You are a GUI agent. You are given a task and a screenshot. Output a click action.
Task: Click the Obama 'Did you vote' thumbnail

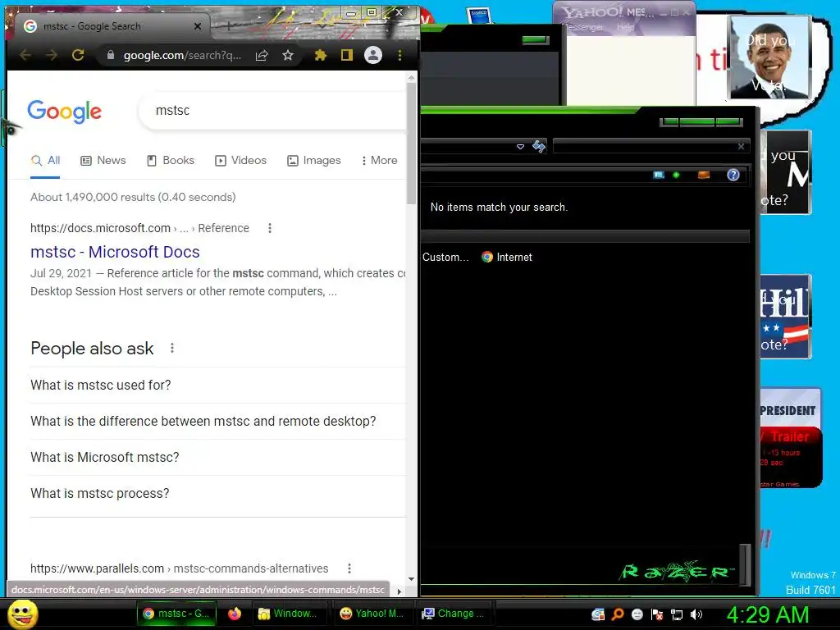pos(769,57)
